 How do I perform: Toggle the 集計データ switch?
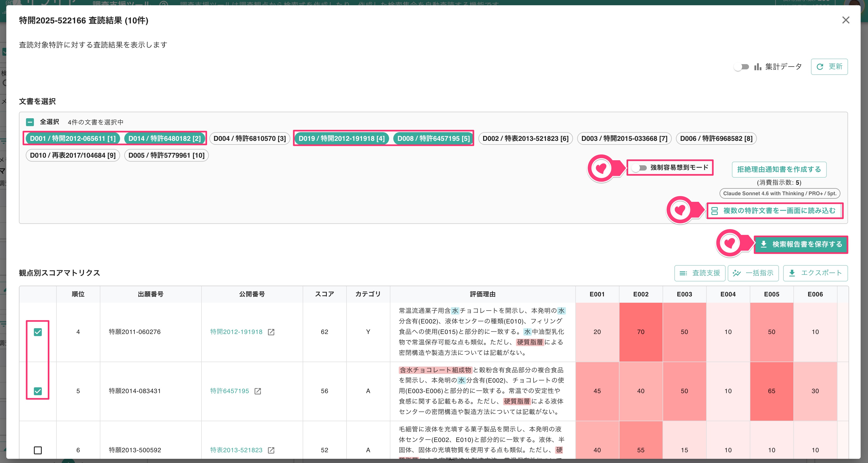(741, 67)
